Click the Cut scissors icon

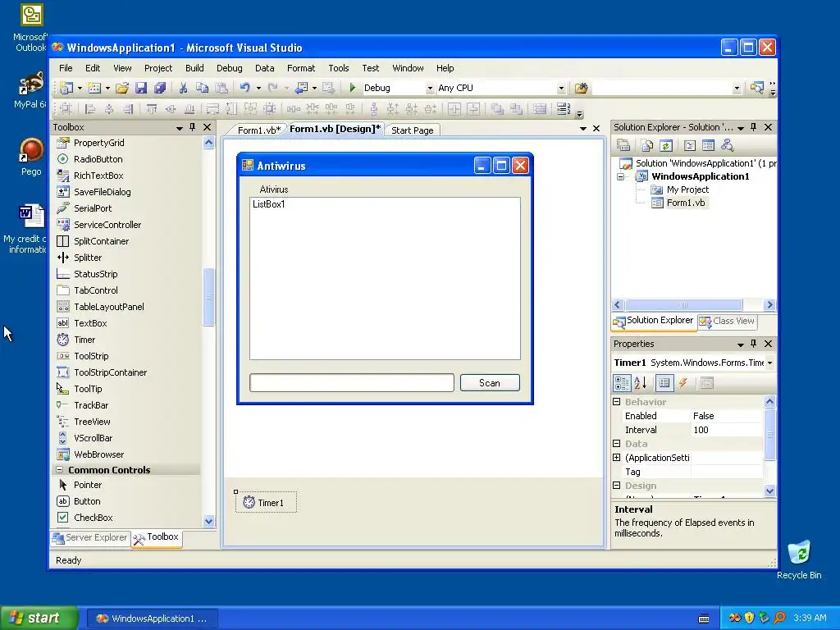(x=183, y=88)
